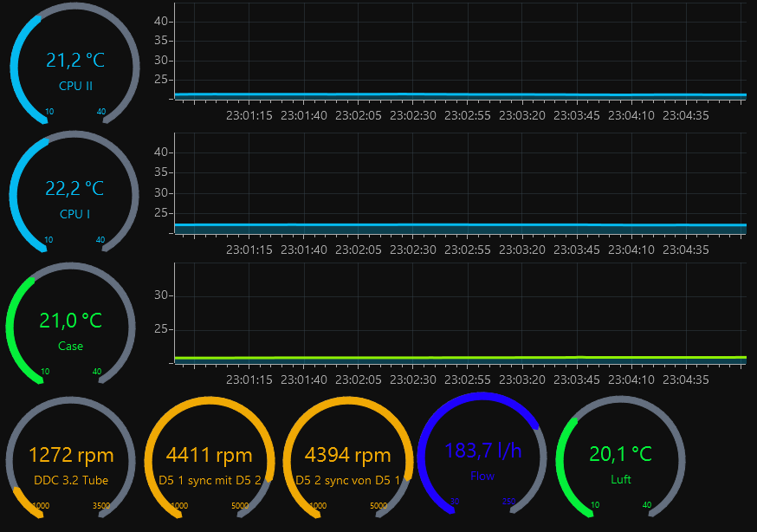The image size is (757, 532).
Task: Click 23:01:15 on the CPU II chart axis
Action: point(249,116)
